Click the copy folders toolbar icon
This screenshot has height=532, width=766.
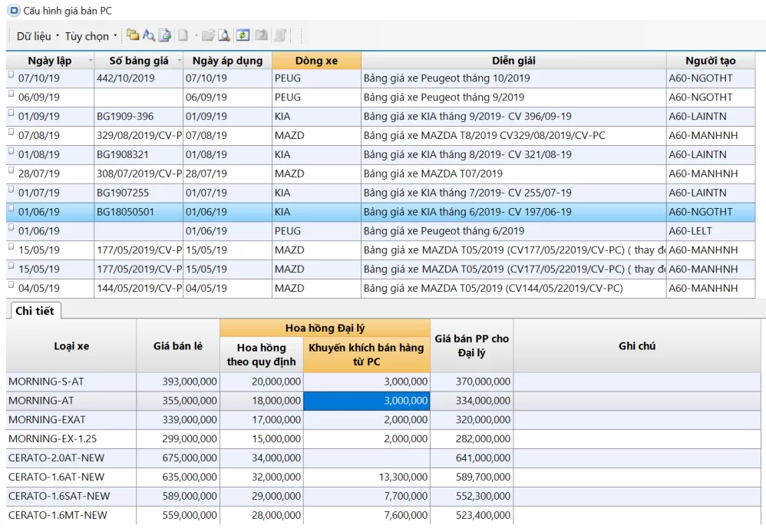(133, 35)
